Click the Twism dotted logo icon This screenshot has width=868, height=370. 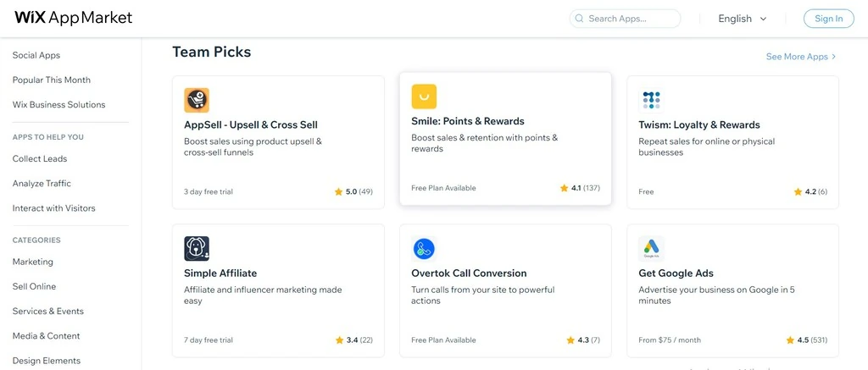pos(651,101)
